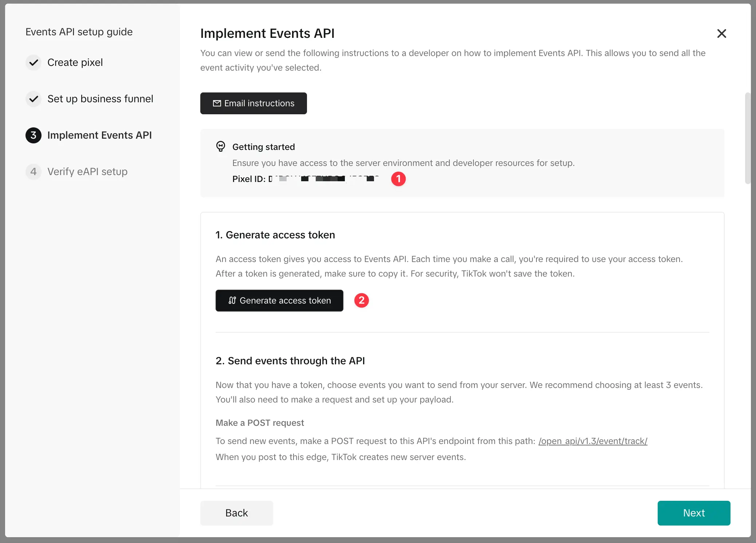Viewport: 756px width, 543px height.
Task: Click Generate access token button
Action: click(x=279, y=301)
